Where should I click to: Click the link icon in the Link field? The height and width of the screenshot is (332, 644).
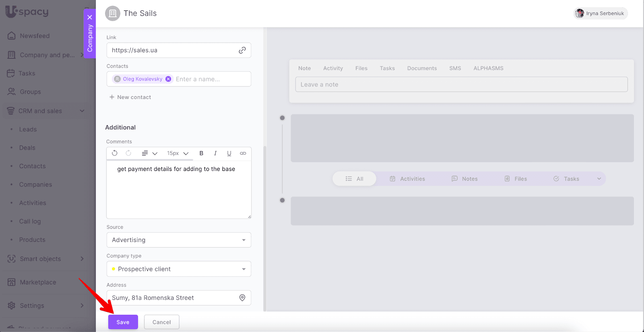pyautogui.click(x=242, y=50)
